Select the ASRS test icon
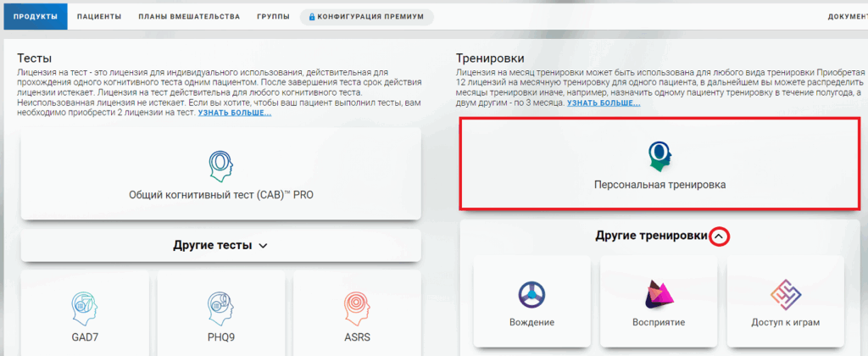Viewport: 868px width, 356px height. (x=357, y=305)
